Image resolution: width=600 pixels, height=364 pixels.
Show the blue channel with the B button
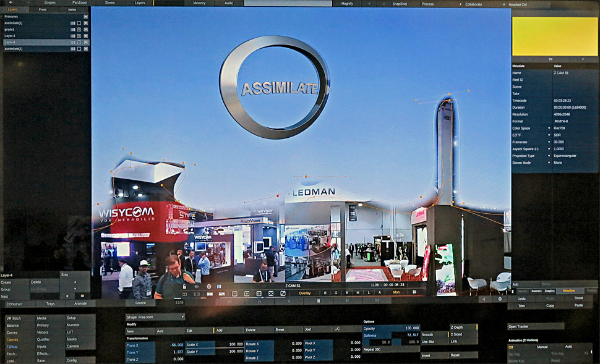(x=347, y=293)
